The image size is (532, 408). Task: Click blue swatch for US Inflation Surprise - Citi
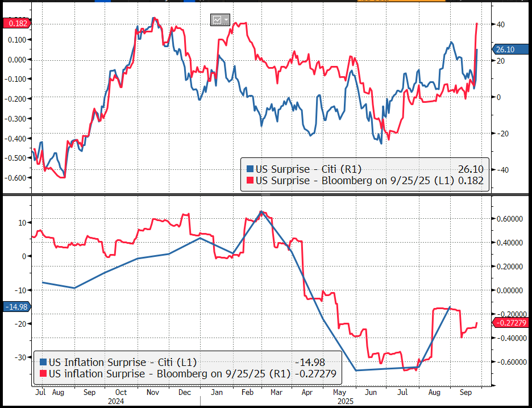pos(43,362)
